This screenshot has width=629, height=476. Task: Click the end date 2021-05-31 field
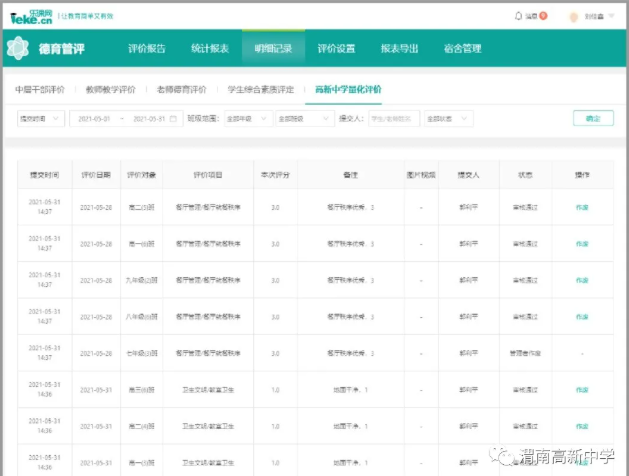149,119
